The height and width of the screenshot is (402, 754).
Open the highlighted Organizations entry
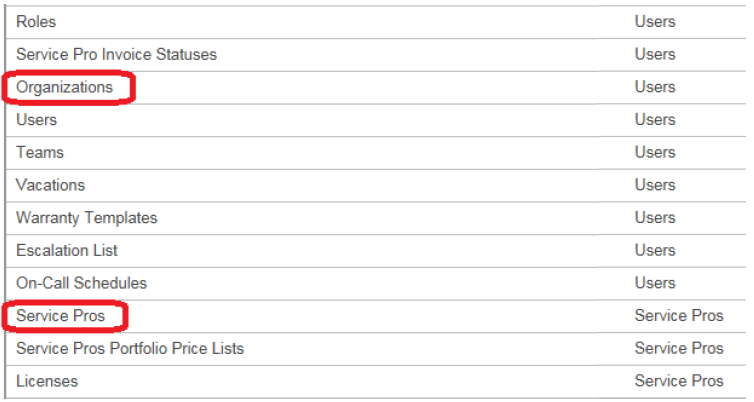point(64,87)
